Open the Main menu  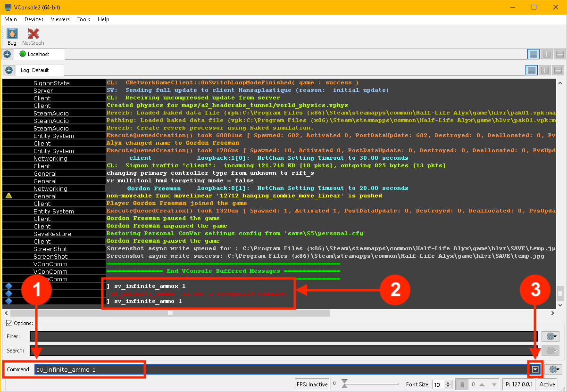tap(11, 19)
